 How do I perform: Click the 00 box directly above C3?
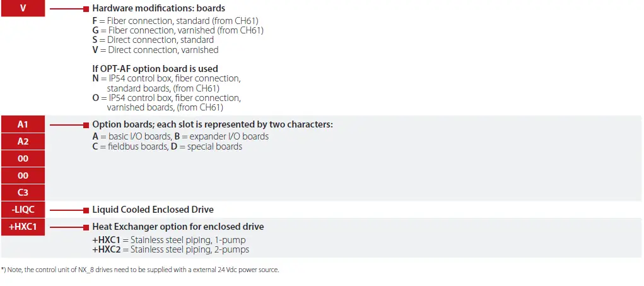pyautogui.click(x=23, y=176)
